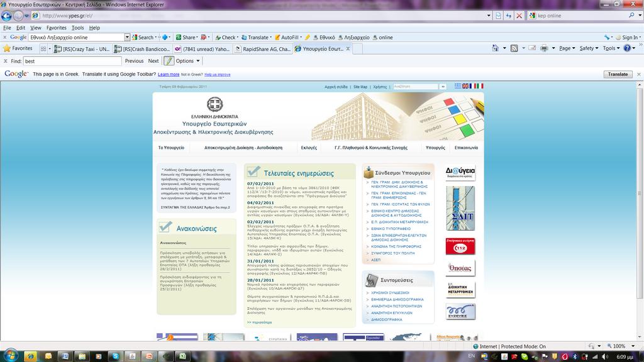Click Sign In on Google Toolbar

pos(627,37)
